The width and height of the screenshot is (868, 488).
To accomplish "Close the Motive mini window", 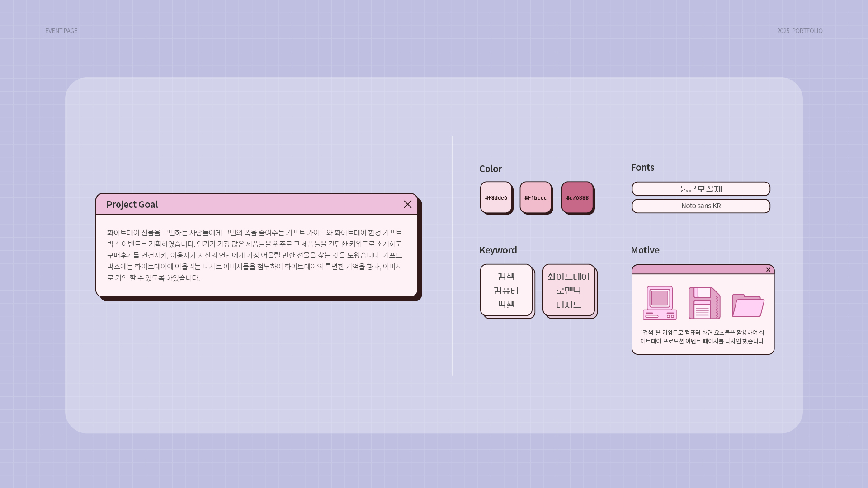I will tap(768, 270).
